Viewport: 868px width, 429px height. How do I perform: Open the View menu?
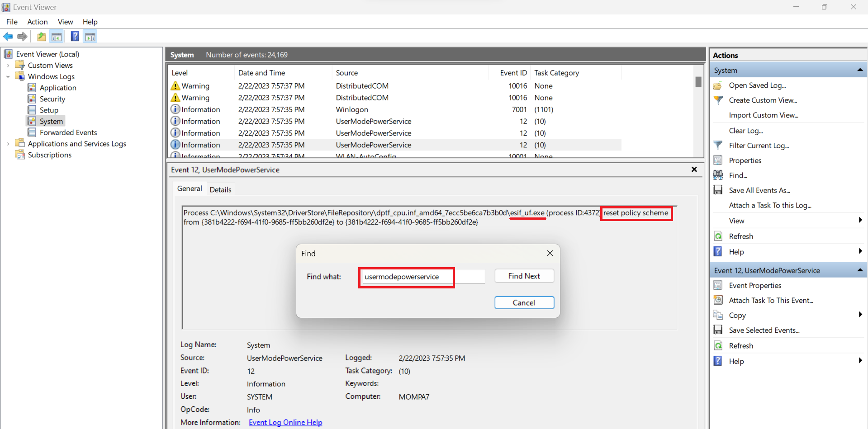[65, 22]
